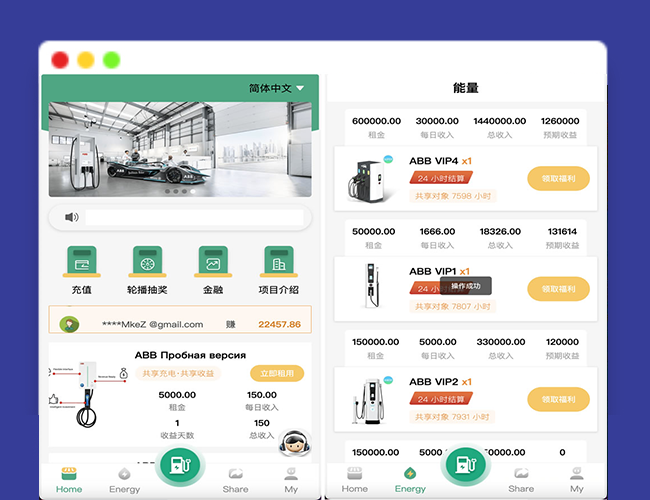Select Home tab on 能量 screen
This screenshot has width=650, height=500.
(x=355, y=479)
